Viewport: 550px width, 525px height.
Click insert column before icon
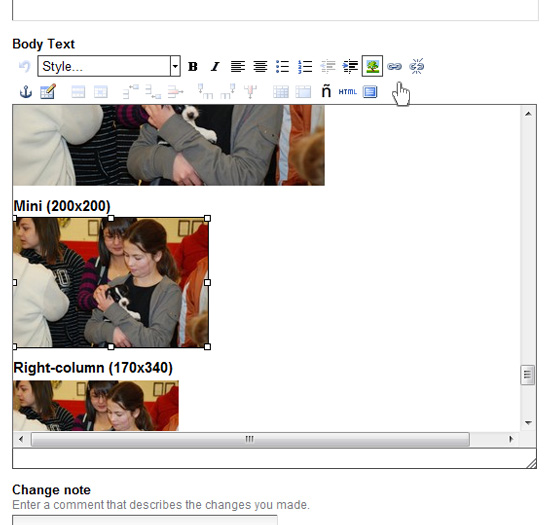[x=205, y=91]
